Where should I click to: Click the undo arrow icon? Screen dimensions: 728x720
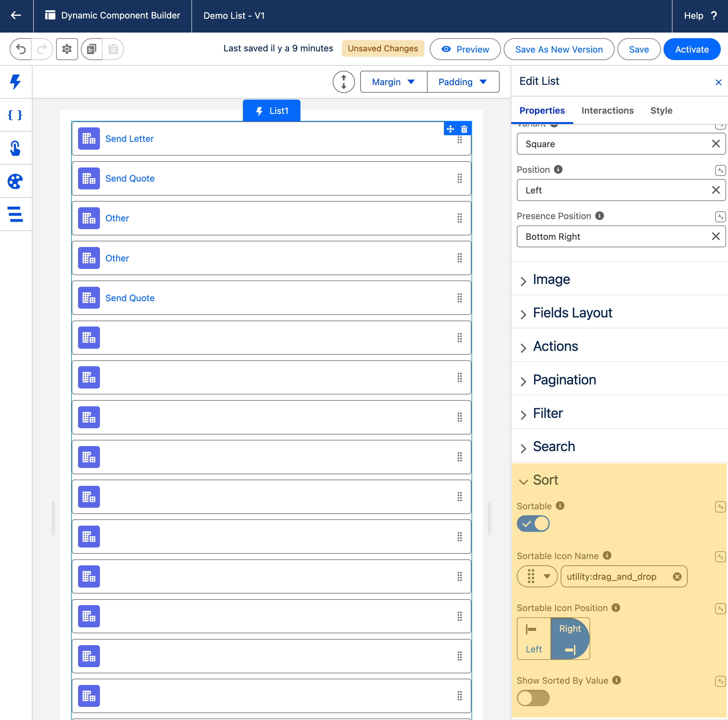21,49
